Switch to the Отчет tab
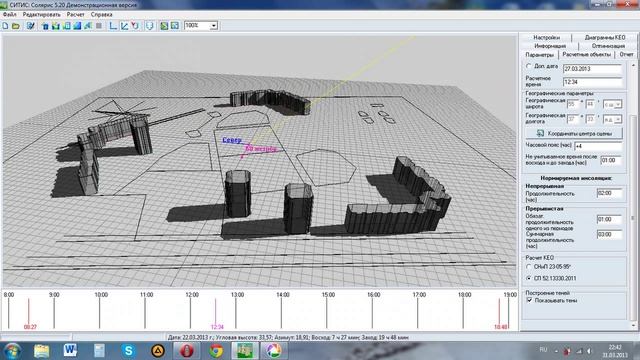Screen dimensions: 640x360 (626, 54)
